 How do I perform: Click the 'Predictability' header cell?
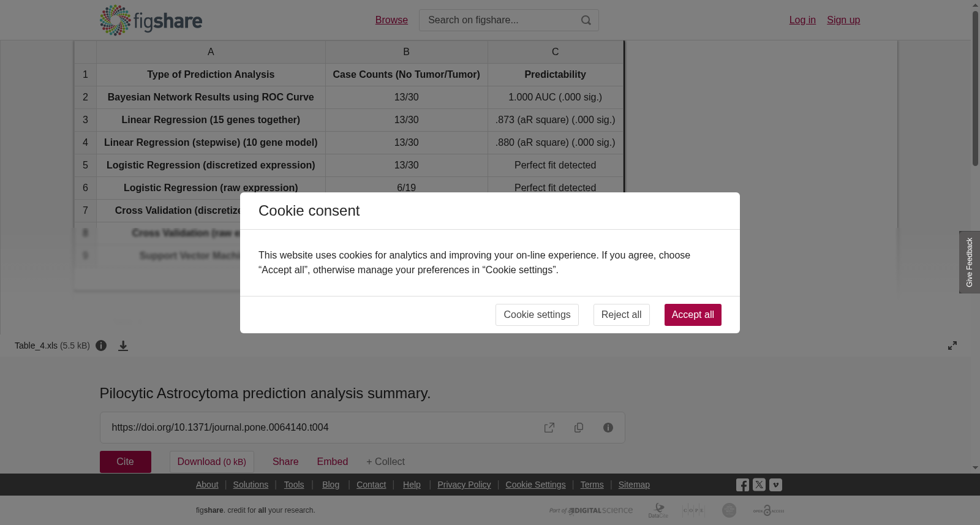pyautogui.click(x=555, y=75)
